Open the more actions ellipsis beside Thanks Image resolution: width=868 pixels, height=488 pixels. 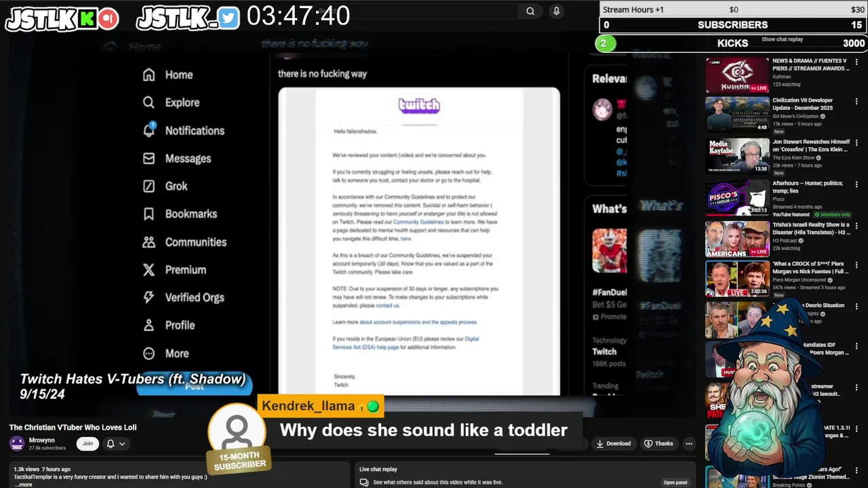689,444
